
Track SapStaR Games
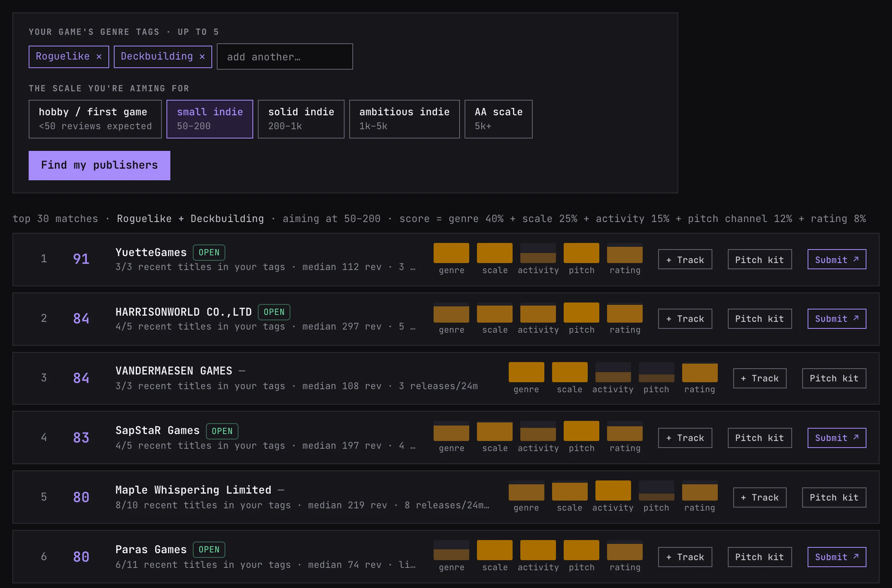pos(685,438)
